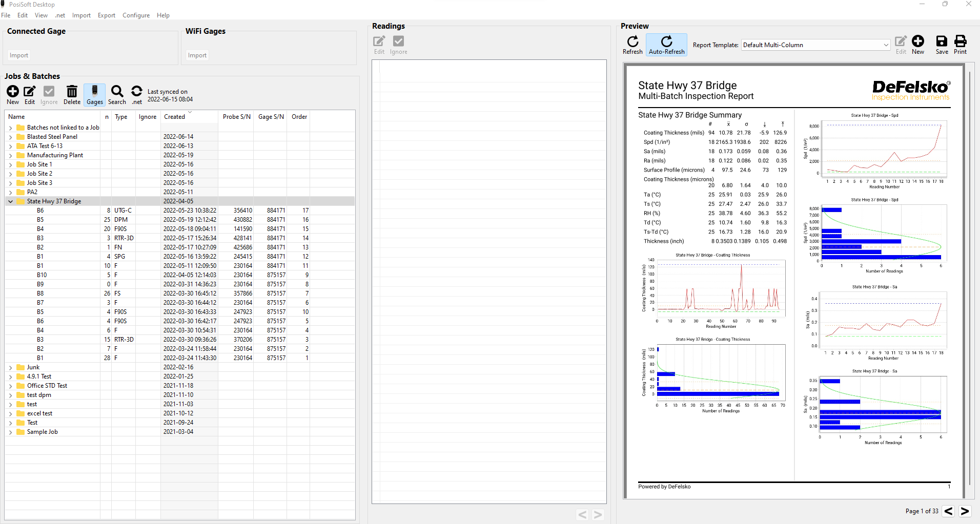
Task: Go to the next report page arrow
Action: pos(965,511)
